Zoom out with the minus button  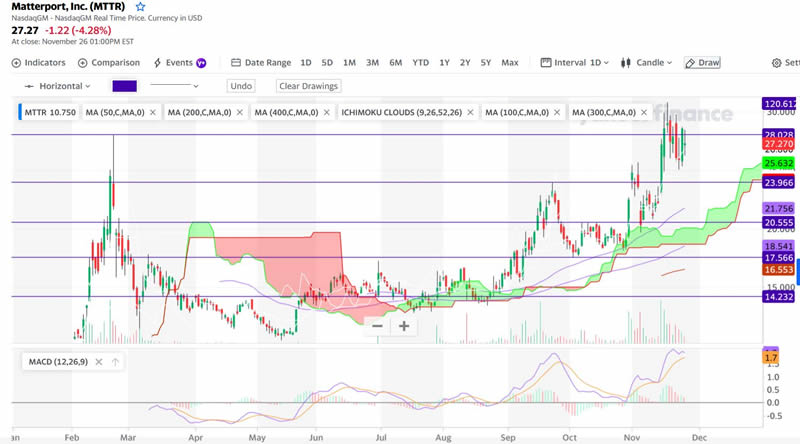click(377, 325)
